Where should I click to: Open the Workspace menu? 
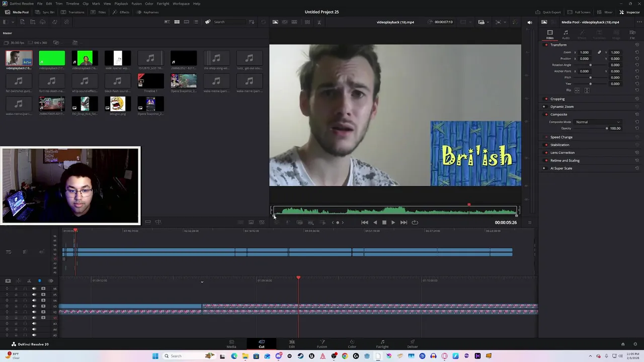click(x=181, y=4)
